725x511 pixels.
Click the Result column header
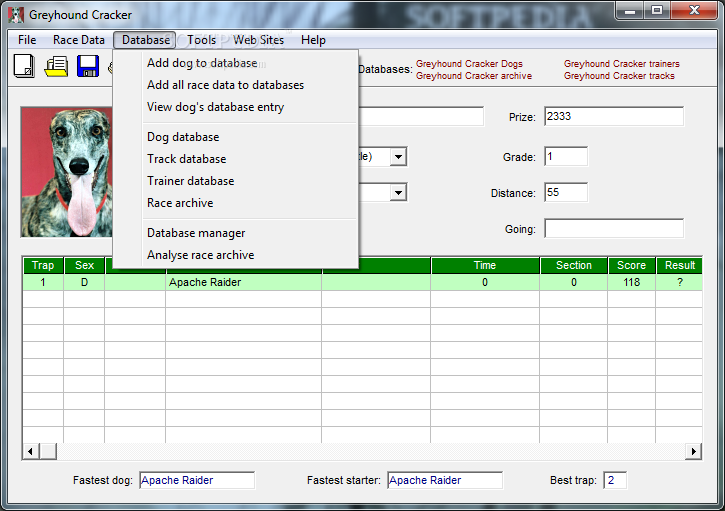coord(680,265)
